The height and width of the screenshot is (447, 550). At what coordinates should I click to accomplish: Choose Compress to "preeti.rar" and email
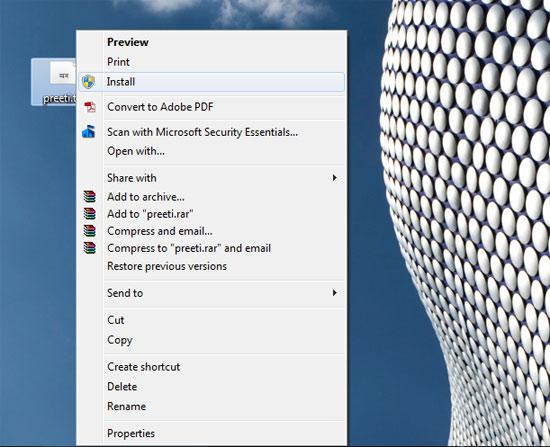coord(211,248)
